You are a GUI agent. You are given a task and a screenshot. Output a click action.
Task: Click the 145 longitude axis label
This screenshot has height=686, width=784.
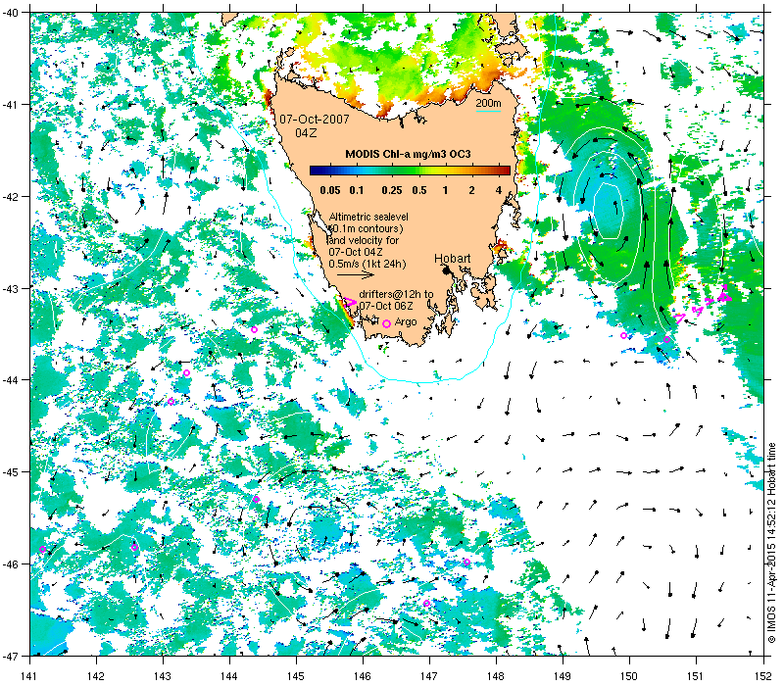pyautogui.click(x=296, y=676)
